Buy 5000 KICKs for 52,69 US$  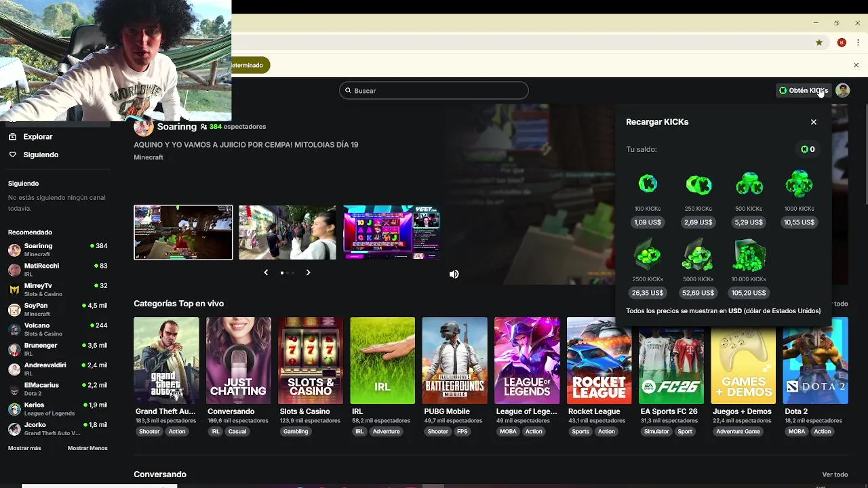(x=698, y=293)
